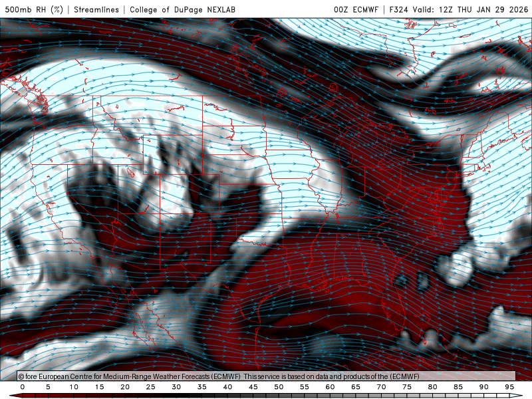
Task: Select the "90" label on the color bar
Action: (x=483, y=387)
